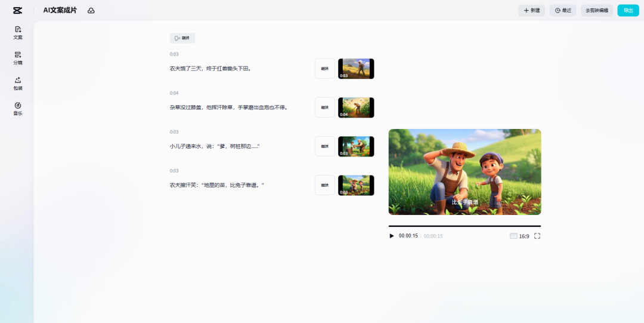Click the small button beside 农夫饿了三天 line
The height and width of the screenshot is (323, 644).
[x=325, y=69]
